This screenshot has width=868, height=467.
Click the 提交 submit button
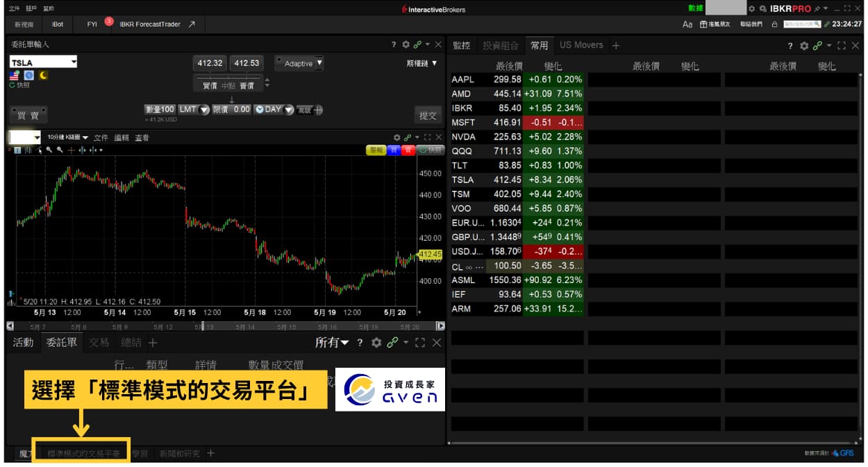[x=428, y=115]
